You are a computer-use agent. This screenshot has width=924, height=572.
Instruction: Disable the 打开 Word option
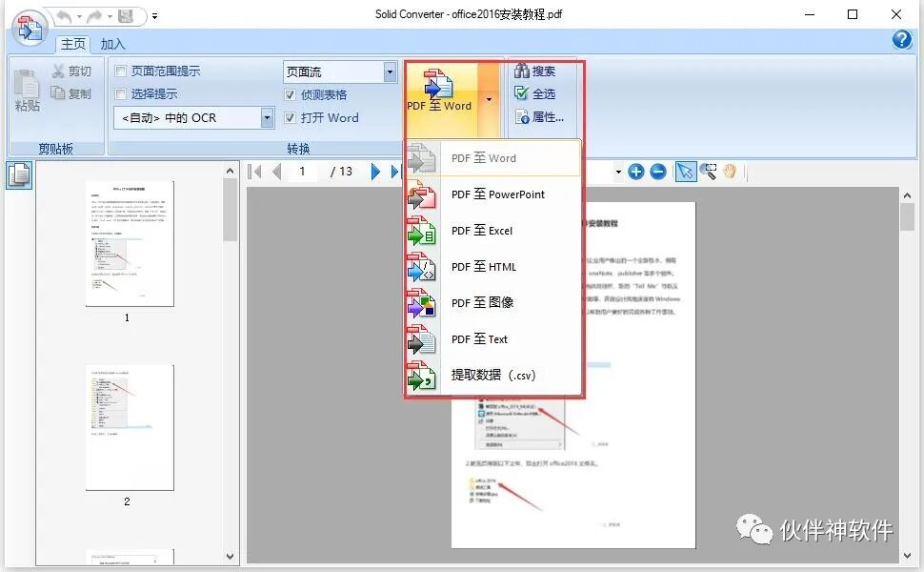click(x=291, y=117)
